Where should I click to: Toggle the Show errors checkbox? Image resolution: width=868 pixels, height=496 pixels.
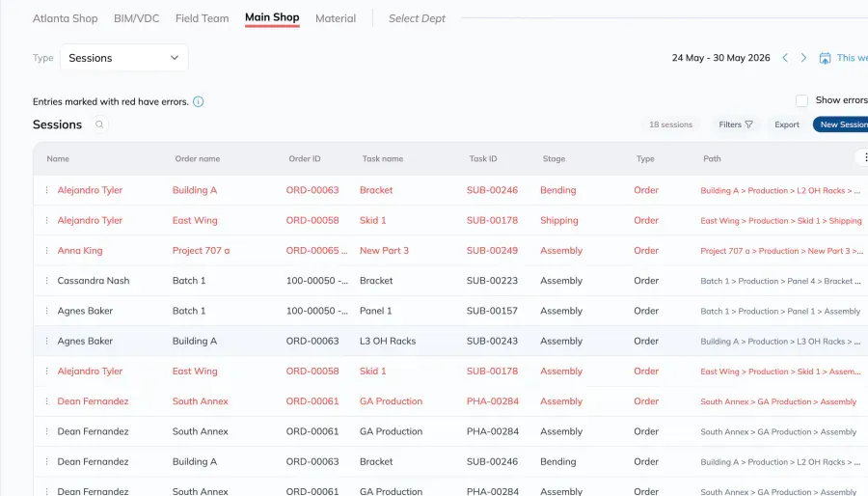(x=801, y=100)
